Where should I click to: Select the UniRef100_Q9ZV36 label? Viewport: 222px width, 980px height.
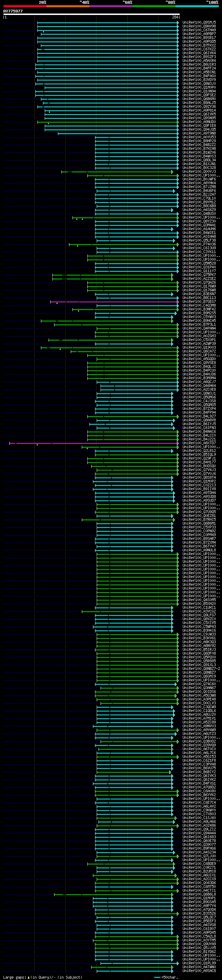[x=199, y=106]
